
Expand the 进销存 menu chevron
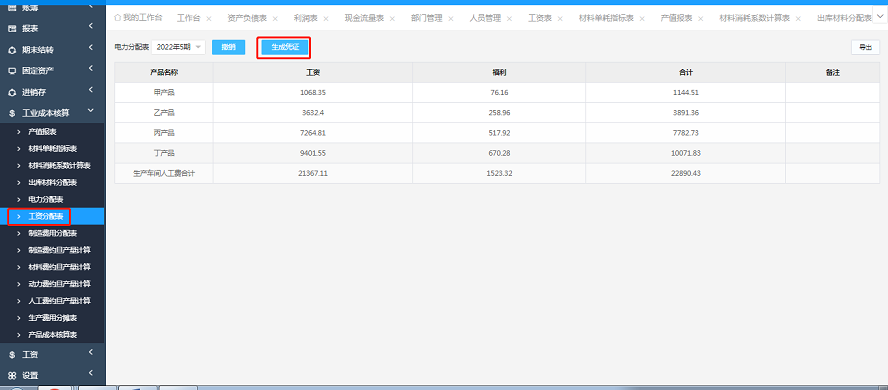91,90
